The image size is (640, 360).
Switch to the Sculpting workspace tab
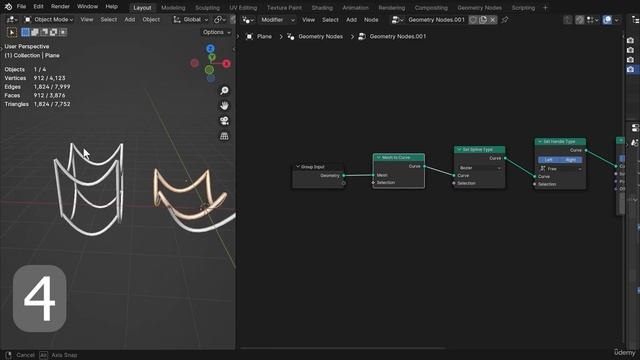[207, 8]
